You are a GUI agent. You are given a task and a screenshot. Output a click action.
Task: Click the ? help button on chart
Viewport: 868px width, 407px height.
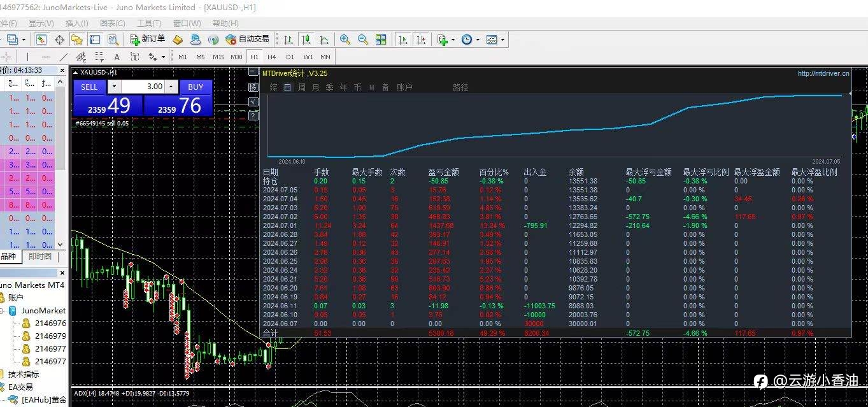[x=253, y=116]
